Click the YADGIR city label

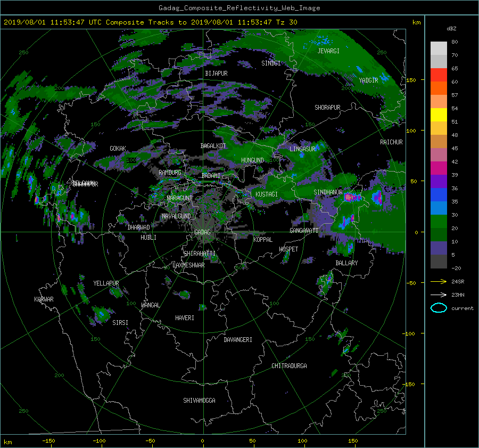368,80
